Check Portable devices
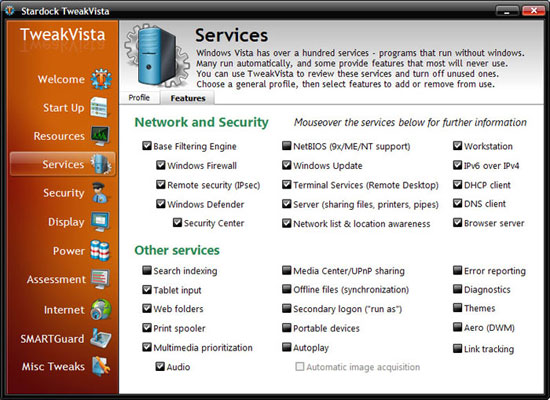This screenshot has width=550, height=400. click(x=287, y=328)
